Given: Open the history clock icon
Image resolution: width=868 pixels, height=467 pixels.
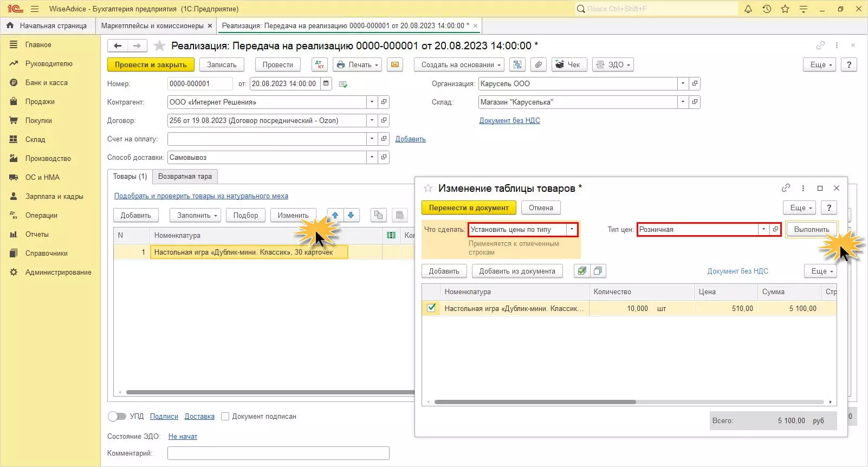Looking at the screenshot, I should (767, 9).
